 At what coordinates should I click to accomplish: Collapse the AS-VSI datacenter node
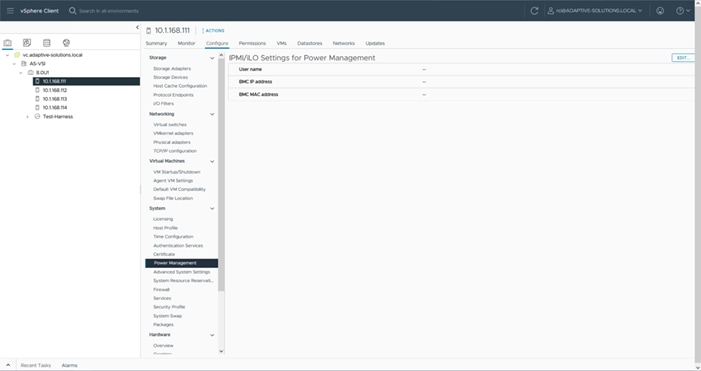(x=14, y=64)
